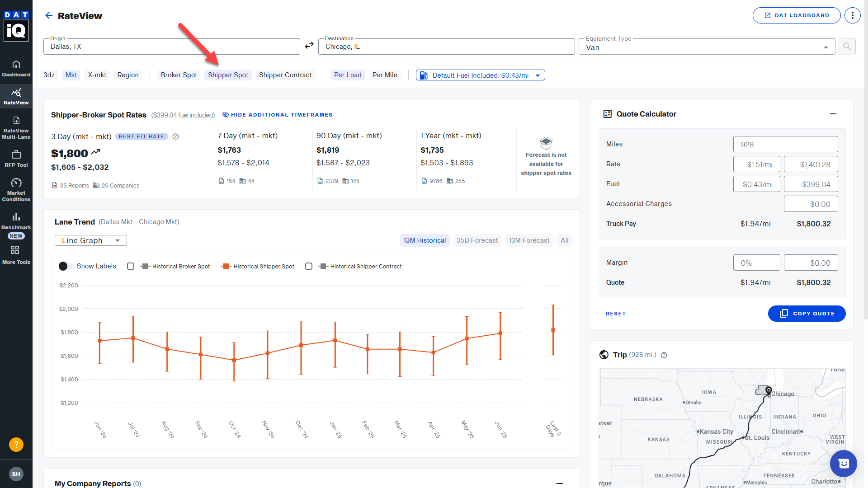868x488 pixels.
Task: Click the Trip globe icon
Action: (604, 355)
